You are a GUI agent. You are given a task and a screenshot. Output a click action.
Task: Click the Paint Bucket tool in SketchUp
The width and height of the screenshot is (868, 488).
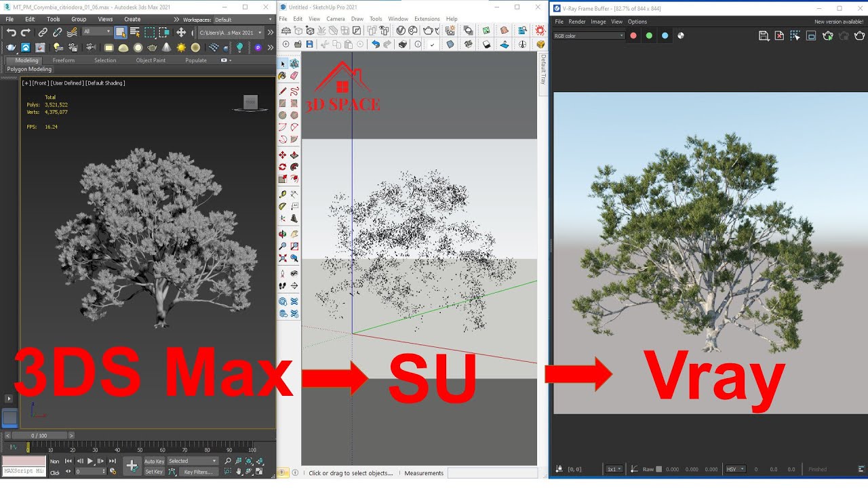click(x=281, y=76)
